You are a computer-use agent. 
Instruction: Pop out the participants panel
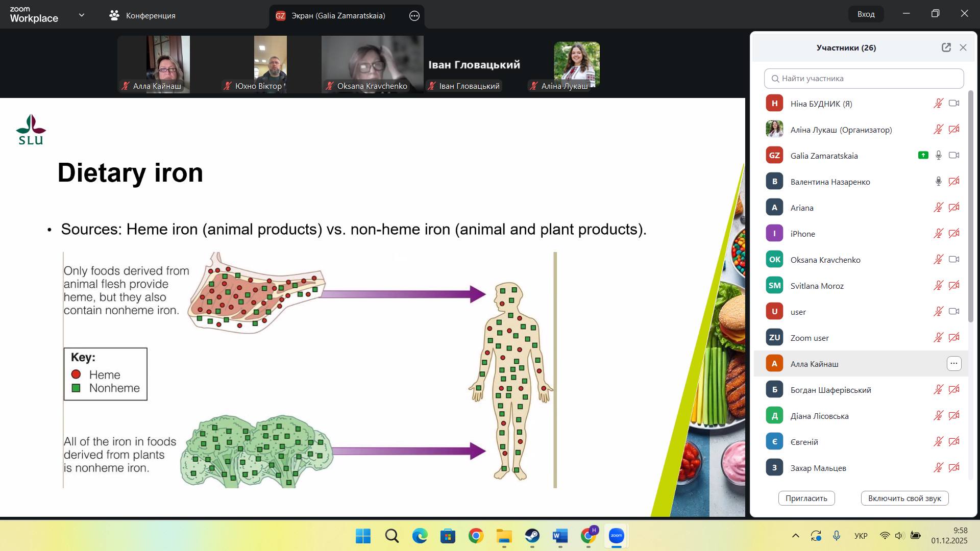tap(946, 47)
